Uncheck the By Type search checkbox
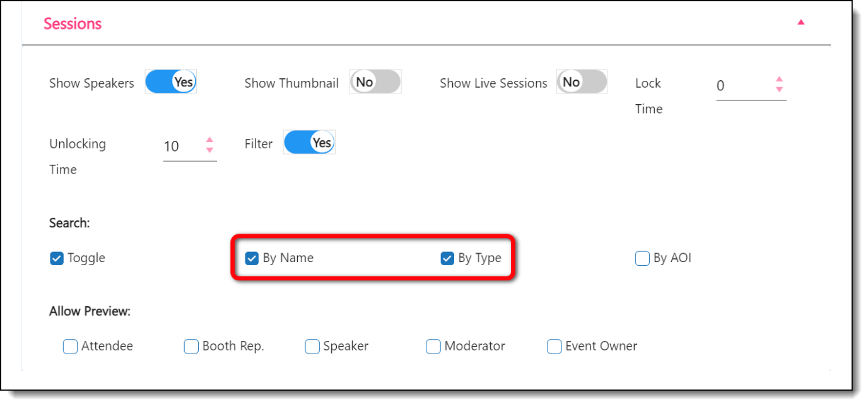The image size is (868, 406). (447, 258)
